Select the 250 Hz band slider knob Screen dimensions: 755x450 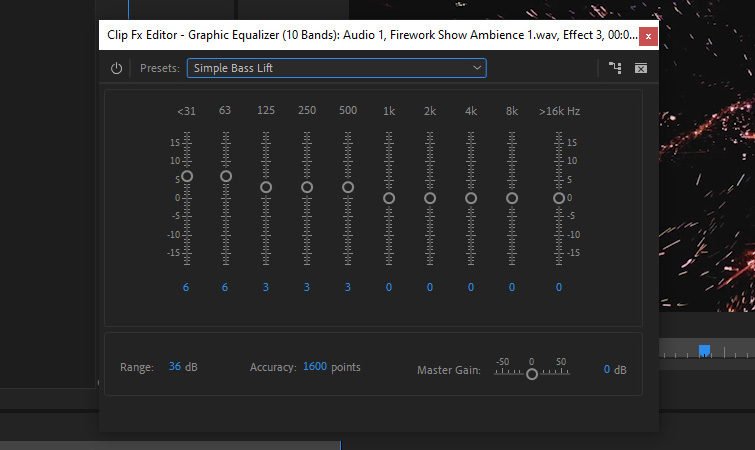(x=307, y=187)
